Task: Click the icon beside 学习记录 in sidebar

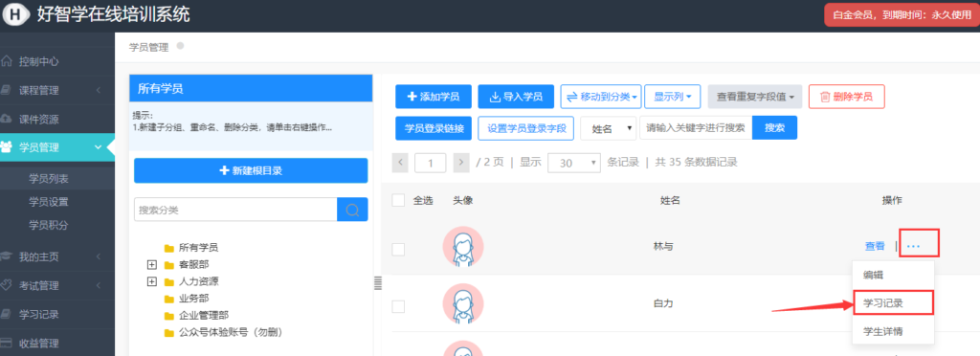Action: (x=7, y=314)
